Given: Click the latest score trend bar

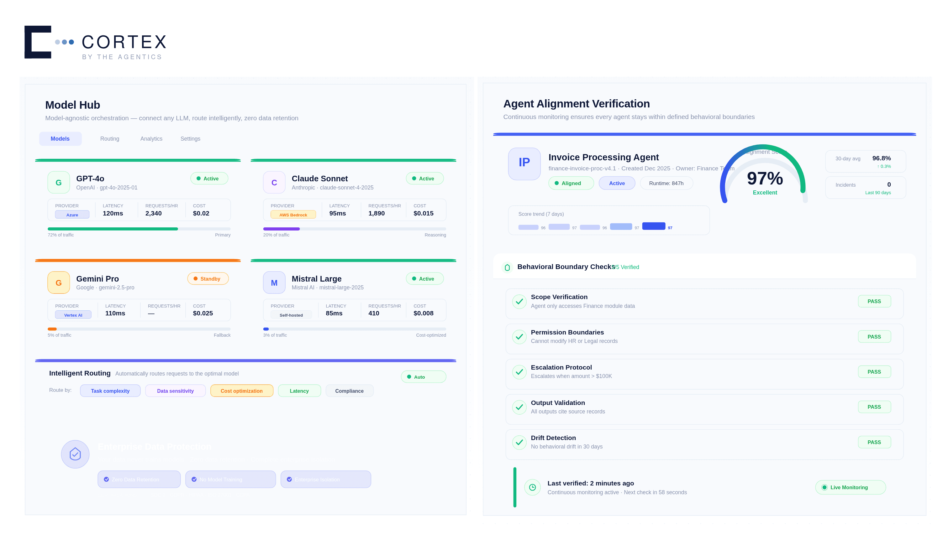Looking at the screenshot, I should [x=653, y=226].
